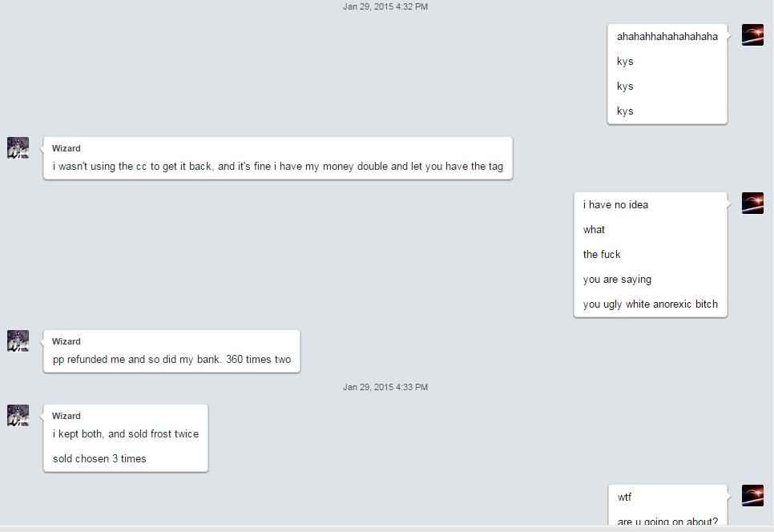This screenshot has width=774, height=532.
Task: Select the space avatar beside the 'wtf' message
Action: tap(752, 495)
